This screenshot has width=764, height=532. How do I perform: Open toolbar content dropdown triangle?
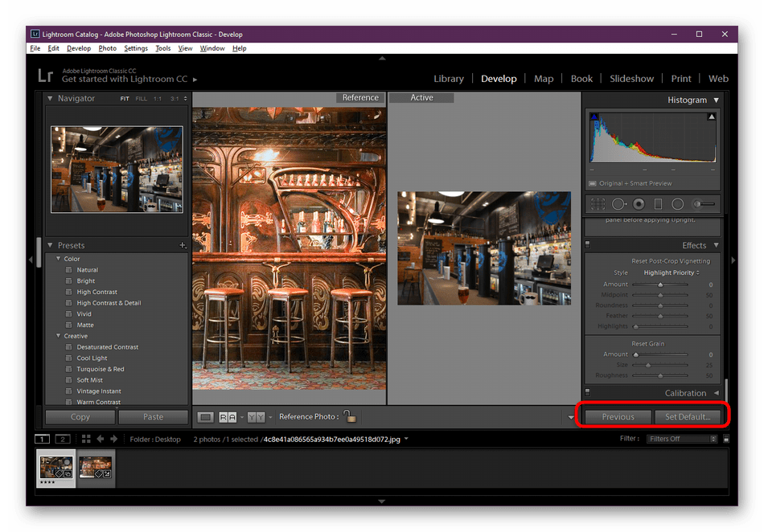point(570,418)
